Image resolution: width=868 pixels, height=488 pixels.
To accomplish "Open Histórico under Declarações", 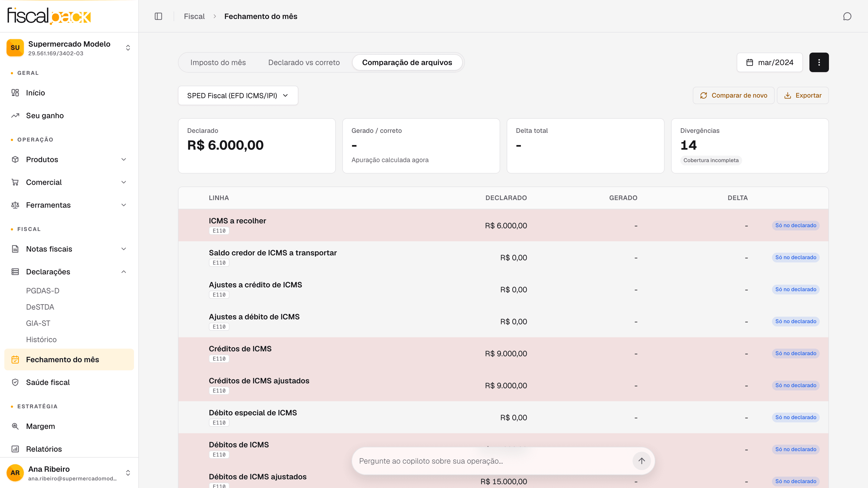I will tap(42, 339).
